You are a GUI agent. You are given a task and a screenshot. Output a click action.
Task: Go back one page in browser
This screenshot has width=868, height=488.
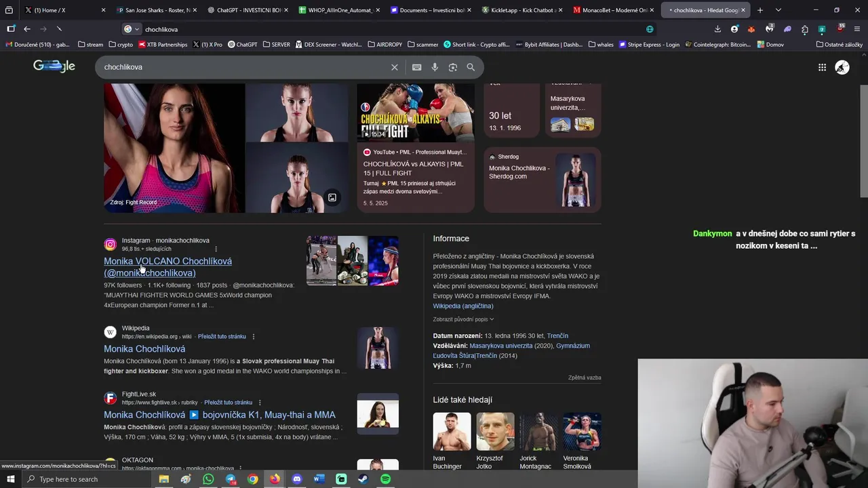tap(26, 29)
